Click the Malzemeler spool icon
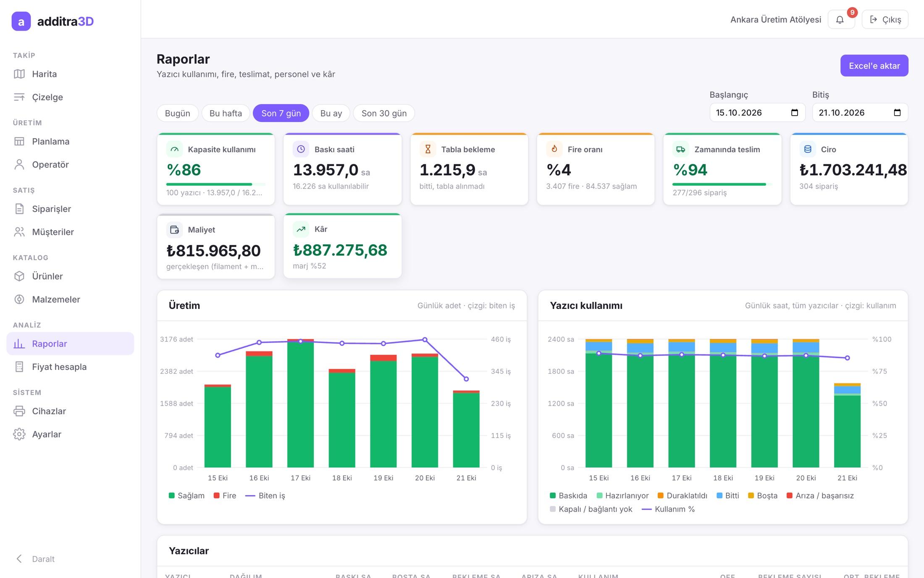The image size is (924, 578). point(19,299)
